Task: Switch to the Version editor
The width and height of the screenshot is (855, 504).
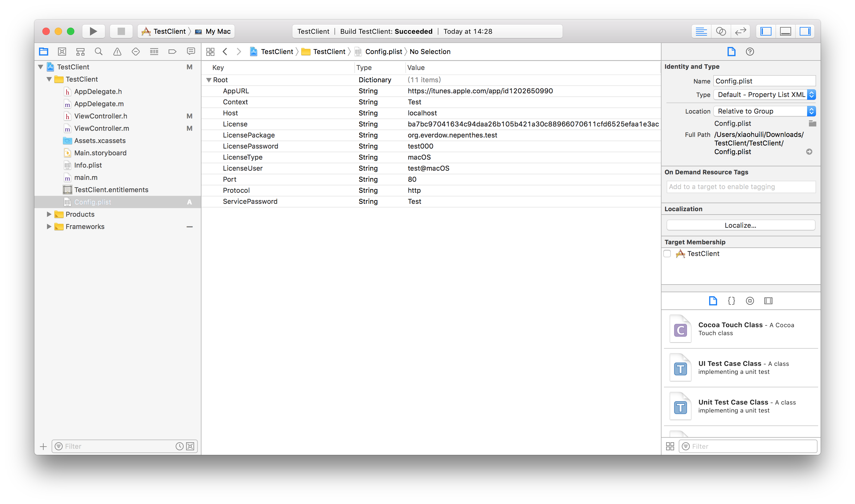Action: coord(740,31)
